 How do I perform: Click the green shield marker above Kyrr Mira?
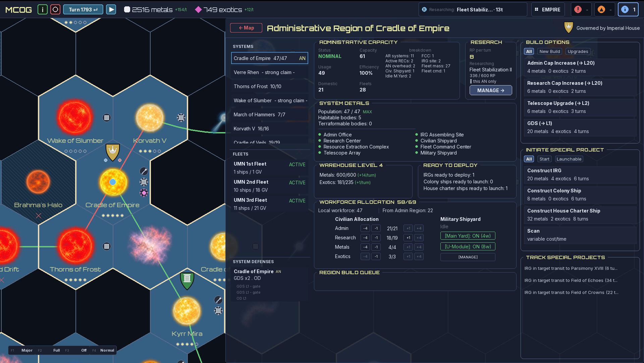(x=187, y=281)
